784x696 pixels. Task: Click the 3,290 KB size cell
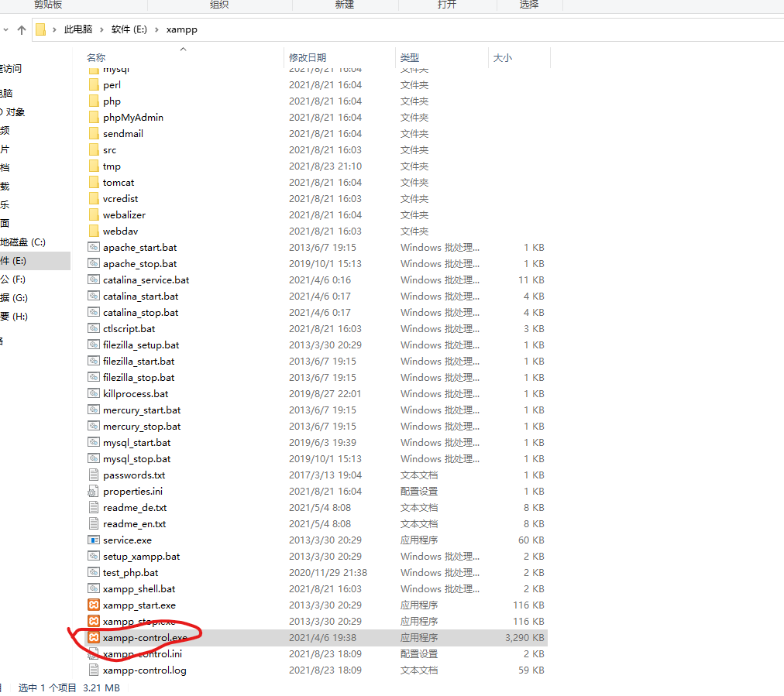pyautogui.click(x=524, y=637)
